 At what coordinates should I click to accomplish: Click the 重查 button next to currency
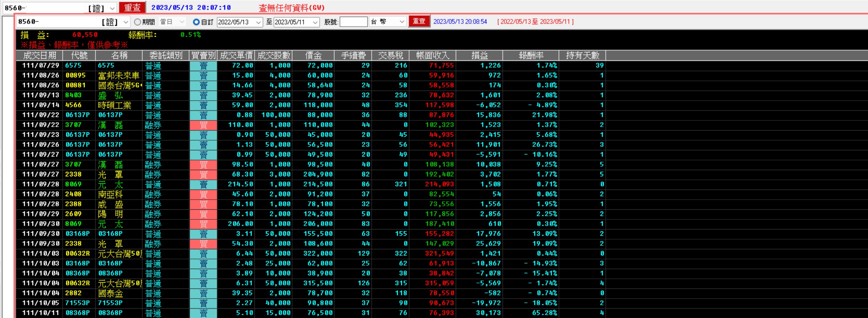point(419,21)
